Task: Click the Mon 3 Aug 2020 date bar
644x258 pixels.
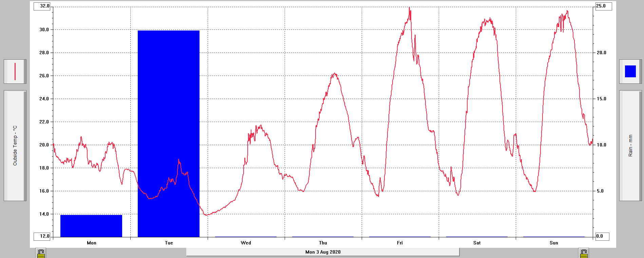Action: pyautogui.click(x=323, y=252)
